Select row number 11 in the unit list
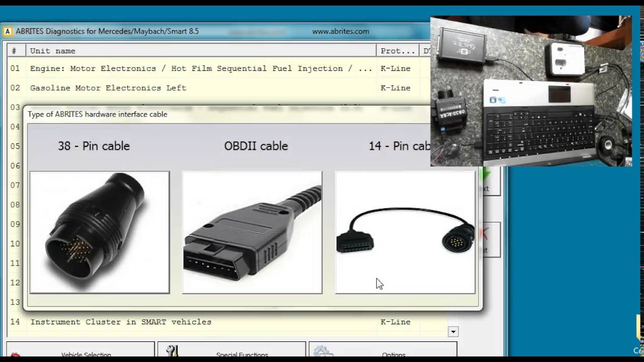The height and width of the screenshot is (362, 644). (15, 263)
